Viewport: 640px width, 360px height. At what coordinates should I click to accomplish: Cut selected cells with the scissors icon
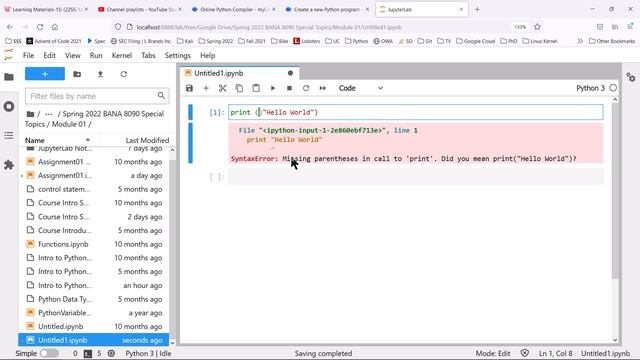coord(222,88)
